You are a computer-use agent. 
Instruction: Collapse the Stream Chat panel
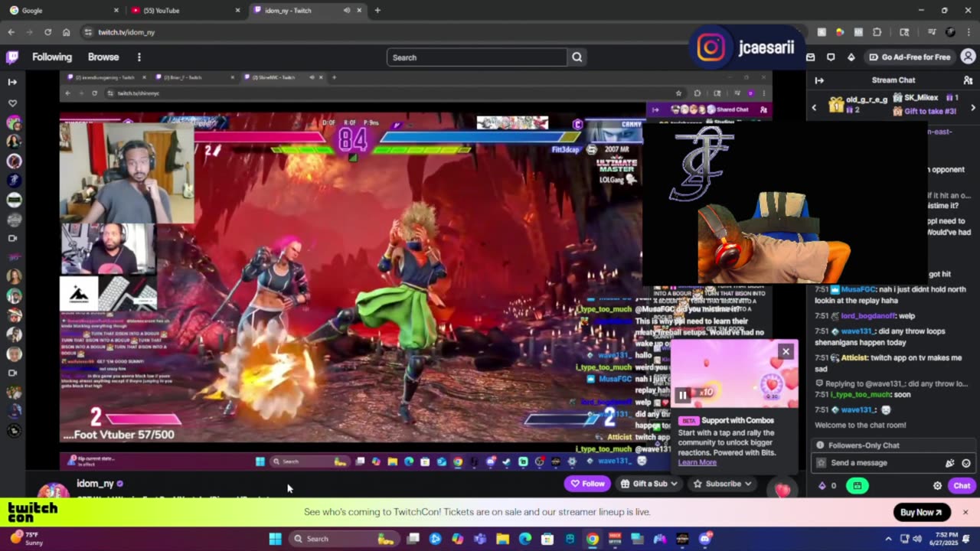819,80
